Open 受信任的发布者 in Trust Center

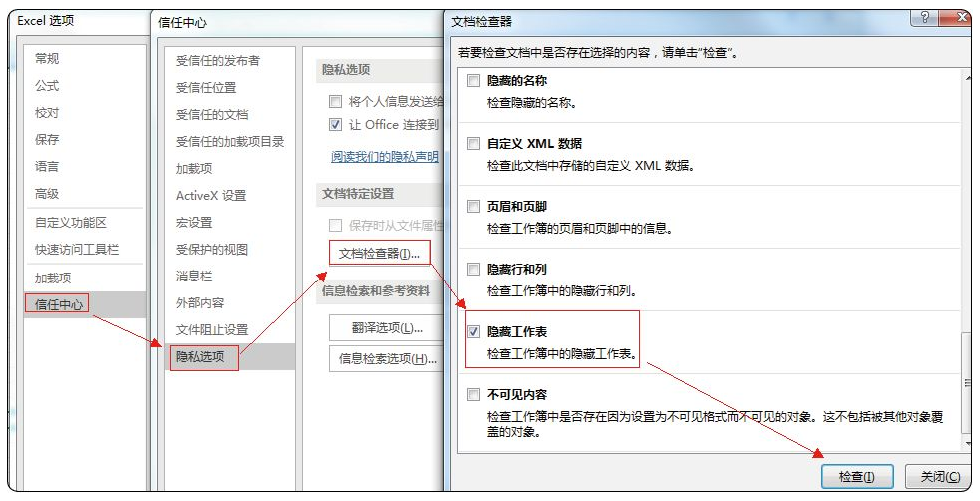(x=218, y=61)
